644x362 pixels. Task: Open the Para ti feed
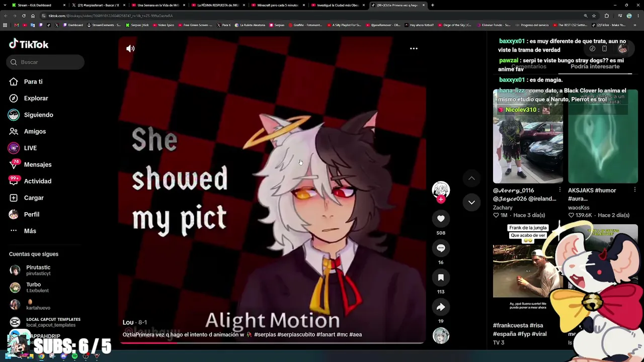click(x=33, y=81)
